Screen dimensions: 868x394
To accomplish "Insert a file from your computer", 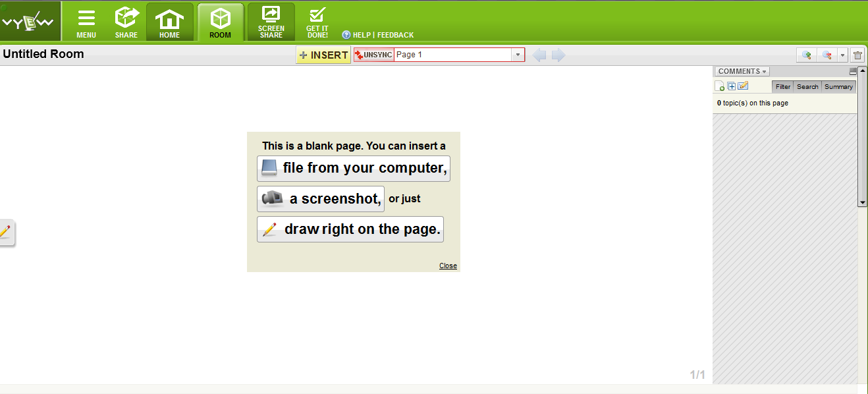I will click(354, 168).
